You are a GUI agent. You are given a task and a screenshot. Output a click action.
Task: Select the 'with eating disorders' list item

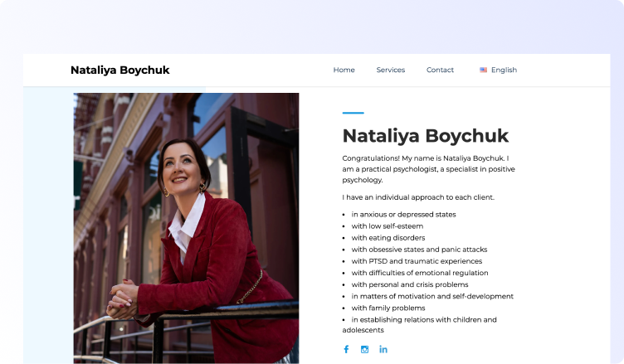coord(388,238)
